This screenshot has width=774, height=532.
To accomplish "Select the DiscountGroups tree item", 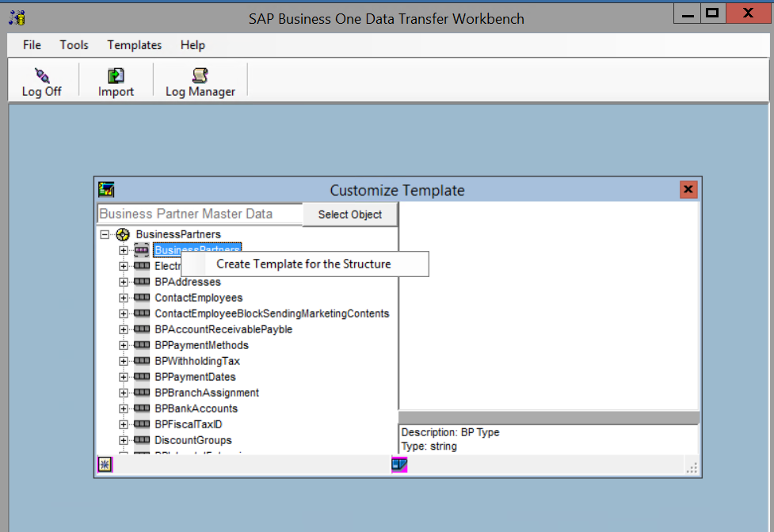I will (193, 440).
